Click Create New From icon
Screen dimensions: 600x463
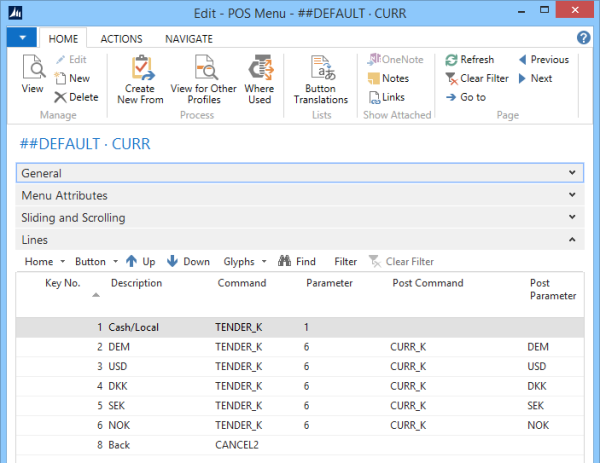[x=140, y=70]
